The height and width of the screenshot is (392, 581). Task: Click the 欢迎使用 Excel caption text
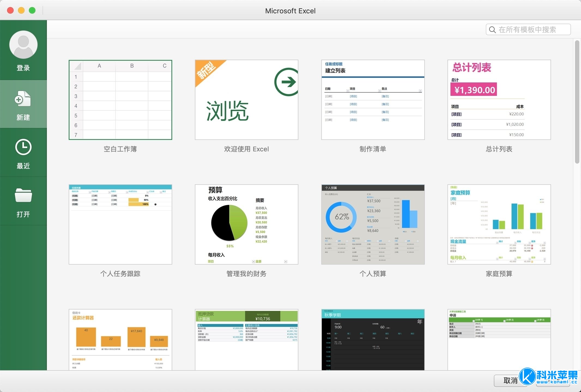point(247,149)
